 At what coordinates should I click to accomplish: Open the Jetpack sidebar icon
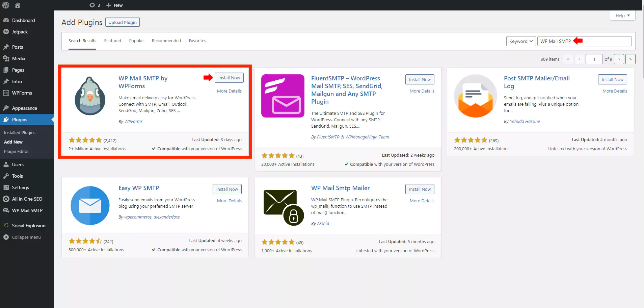(6, 32)
